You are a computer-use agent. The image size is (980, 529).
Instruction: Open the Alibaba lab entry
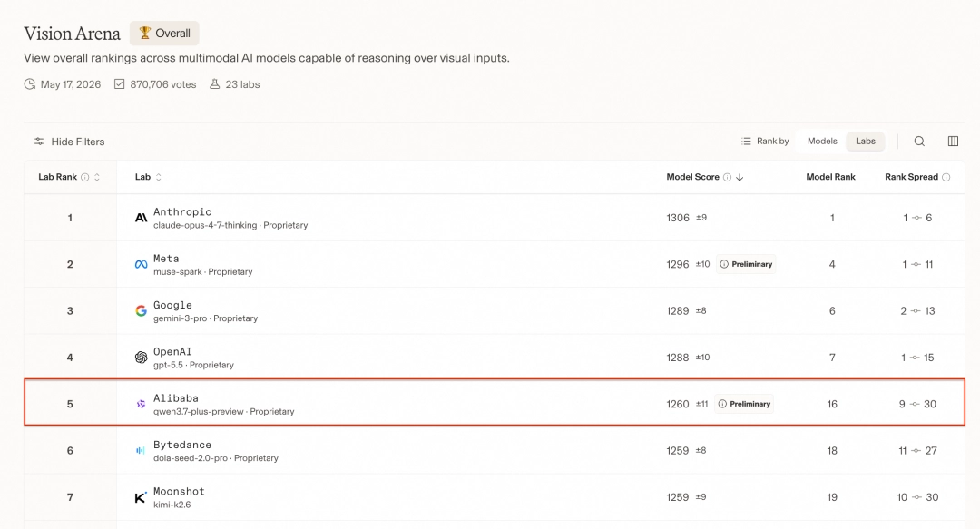point(176,398)
